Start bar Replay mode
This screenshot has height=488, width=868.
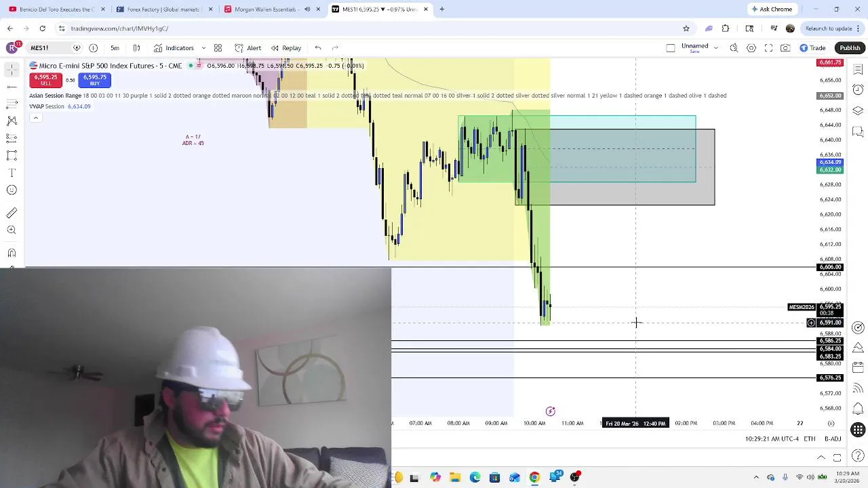285,48
